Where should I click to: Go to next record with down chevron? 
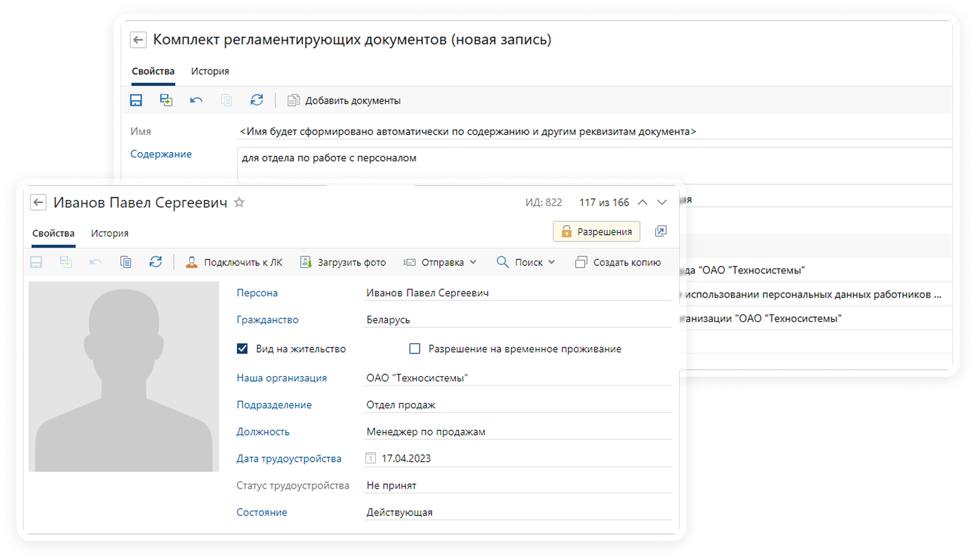[x=661, y=202]
